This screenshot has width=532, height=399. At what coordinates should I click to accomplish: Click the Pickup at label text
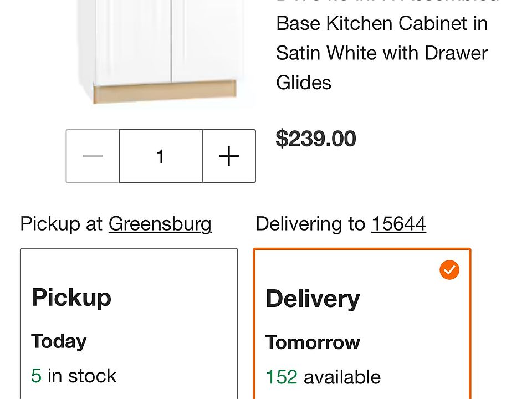(62, 224)
